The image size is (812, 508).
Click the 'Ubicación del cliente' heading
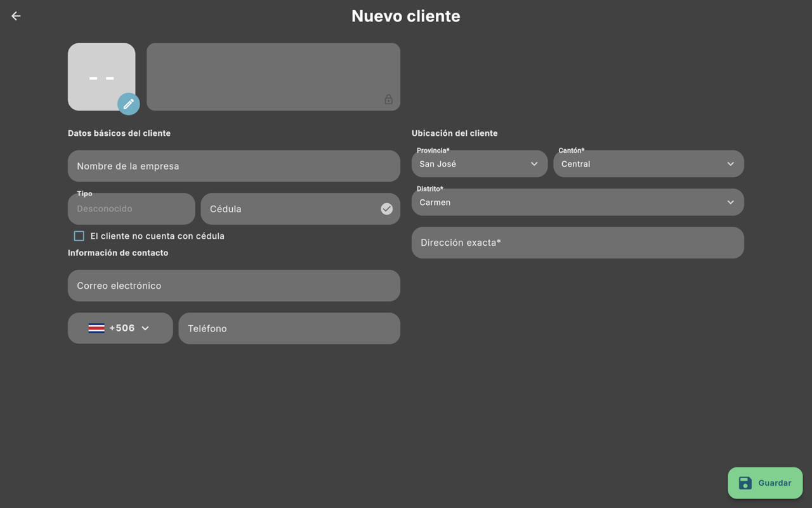(455, 133)
